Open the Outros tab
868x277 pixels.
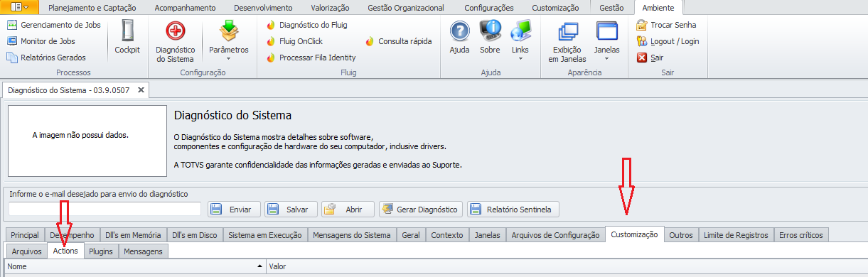pyautogui.click(x=681, y=235)
